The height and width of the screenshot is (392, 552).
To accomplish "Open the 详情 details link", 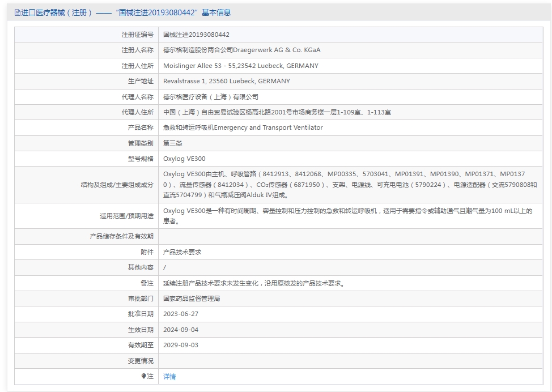I will (x=169, y=376).
